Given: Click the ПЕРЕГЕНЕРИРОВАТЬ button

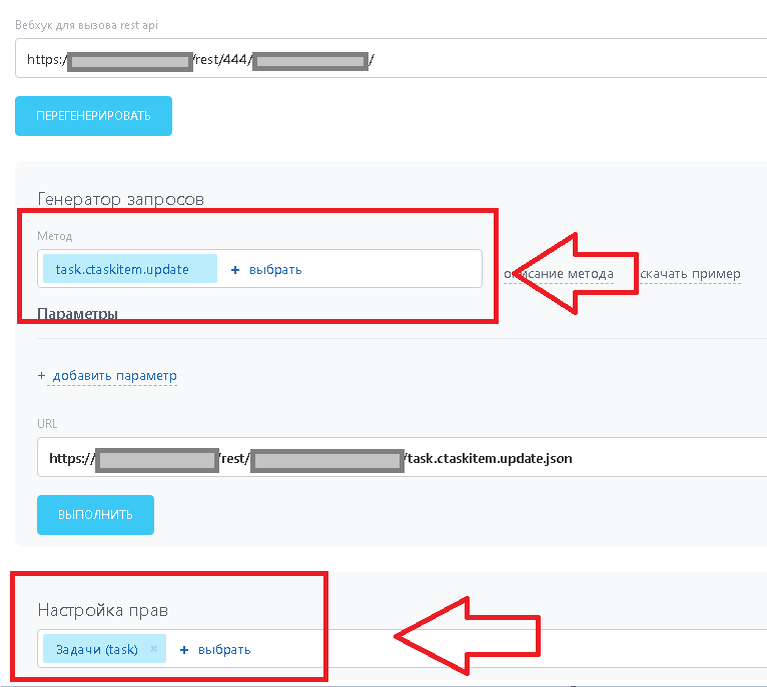Looking at the screenshot, I should [x=93, y=116].
